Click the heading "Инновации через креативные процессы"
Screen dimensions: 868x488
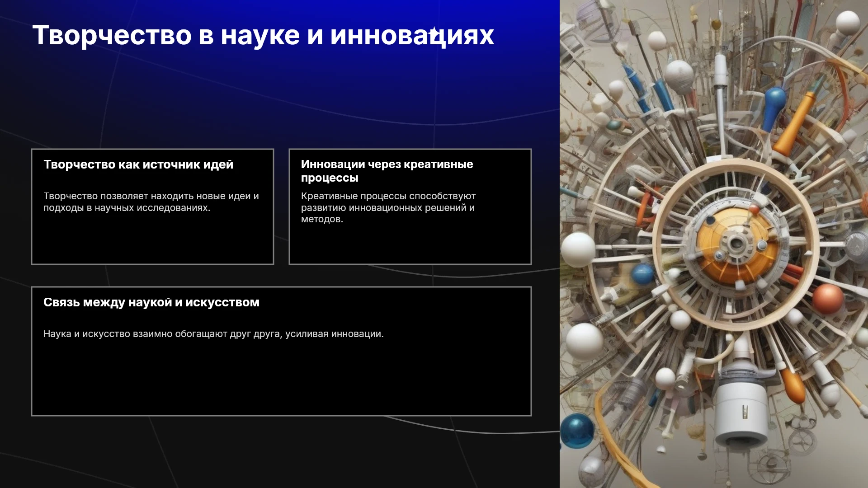tap(387, 171)
